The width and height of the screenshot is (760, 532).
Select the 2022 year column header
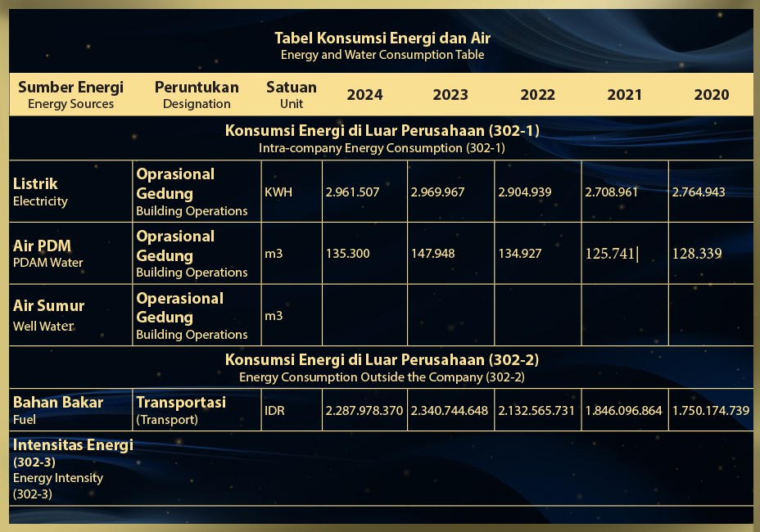point(537,95)
